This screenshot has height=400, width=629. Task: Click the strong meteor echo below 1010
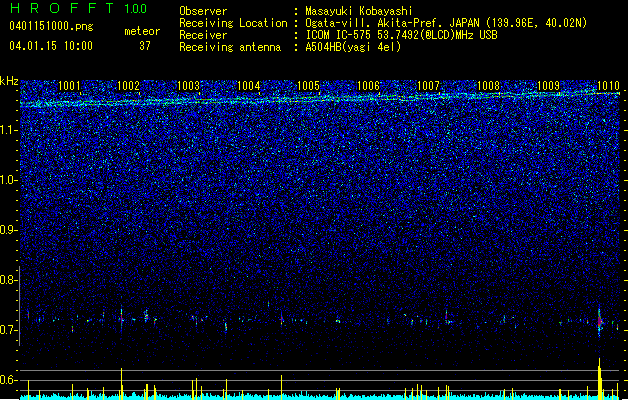tap(600, 322)
